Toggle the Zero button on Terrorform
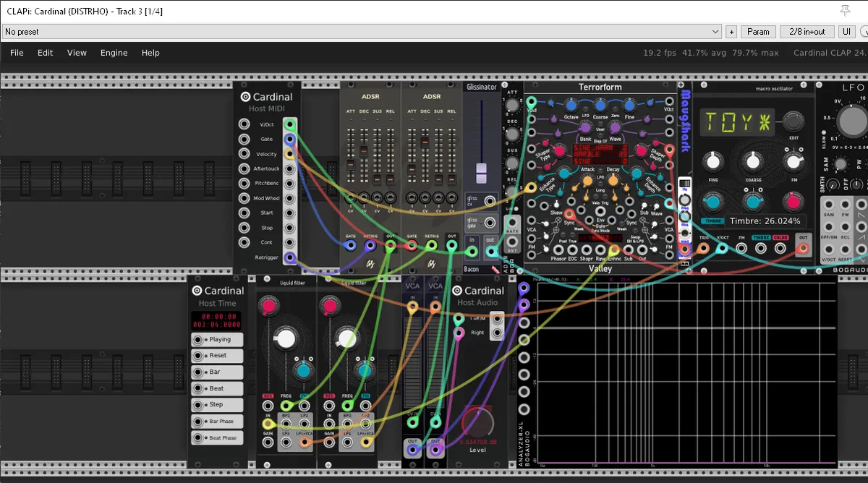This screenshot has width=868, height=483. click(615, 108)
